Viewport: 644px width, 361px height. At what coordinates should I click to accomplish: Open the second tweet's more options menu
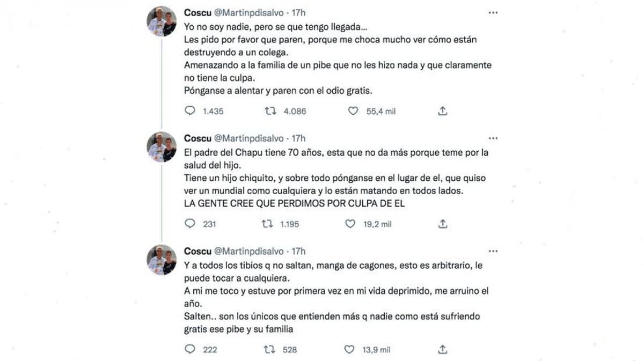pos(493,138)
